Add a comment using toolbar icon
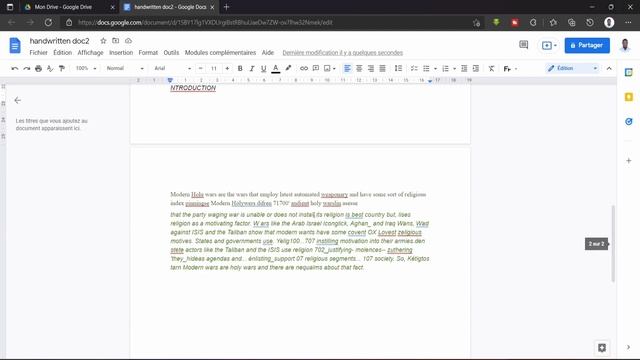The image size is (640, 360). (316, 69)
